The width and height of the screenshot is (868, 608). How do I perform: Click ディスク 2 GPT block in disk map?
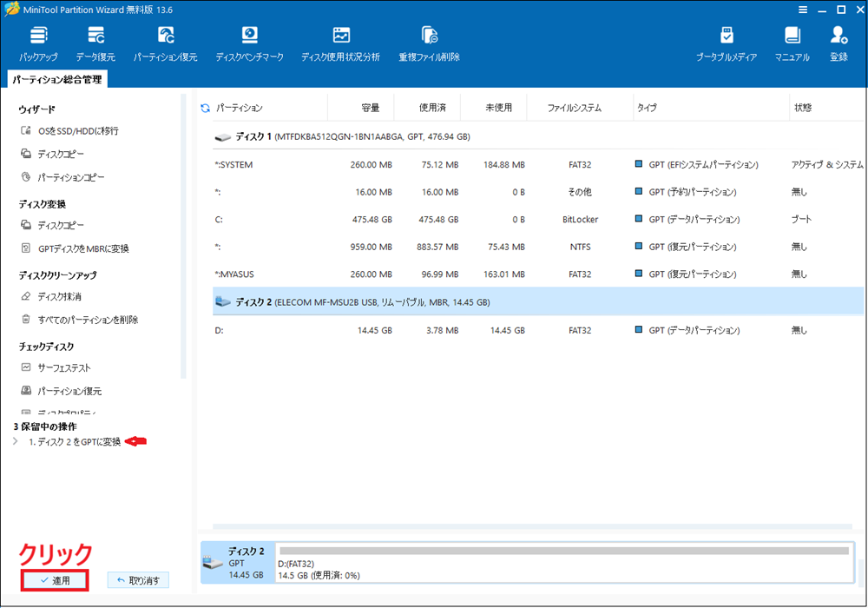(238, 563)
